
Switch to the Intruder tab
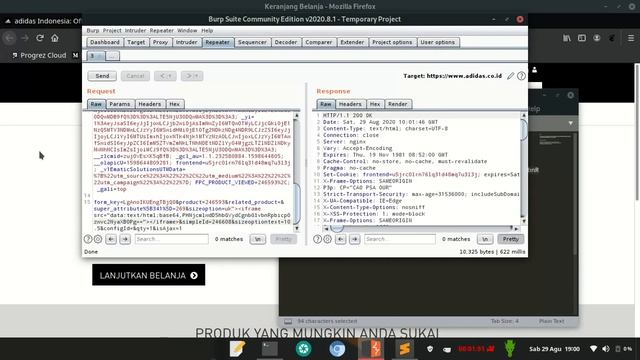point(187,42)
